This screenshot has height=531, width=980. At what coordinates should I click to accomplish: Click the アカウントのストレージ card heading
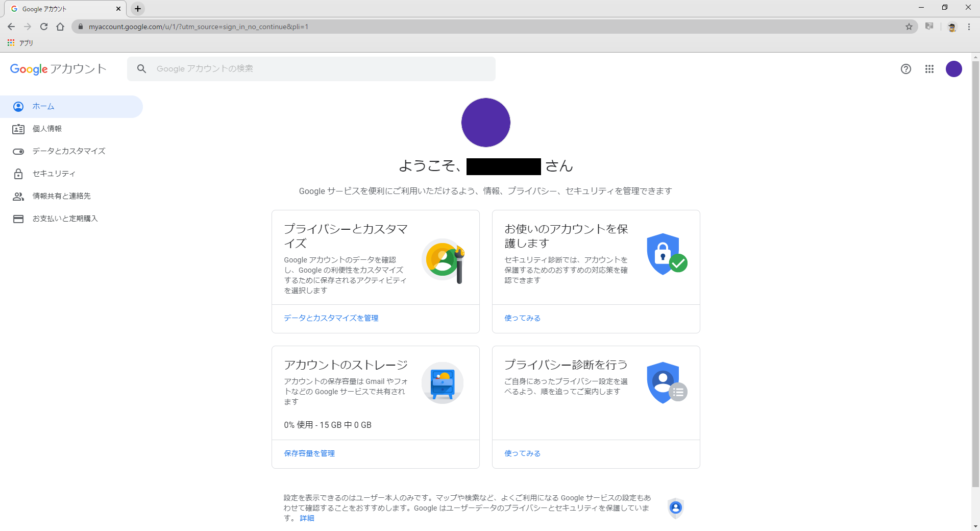346,365
